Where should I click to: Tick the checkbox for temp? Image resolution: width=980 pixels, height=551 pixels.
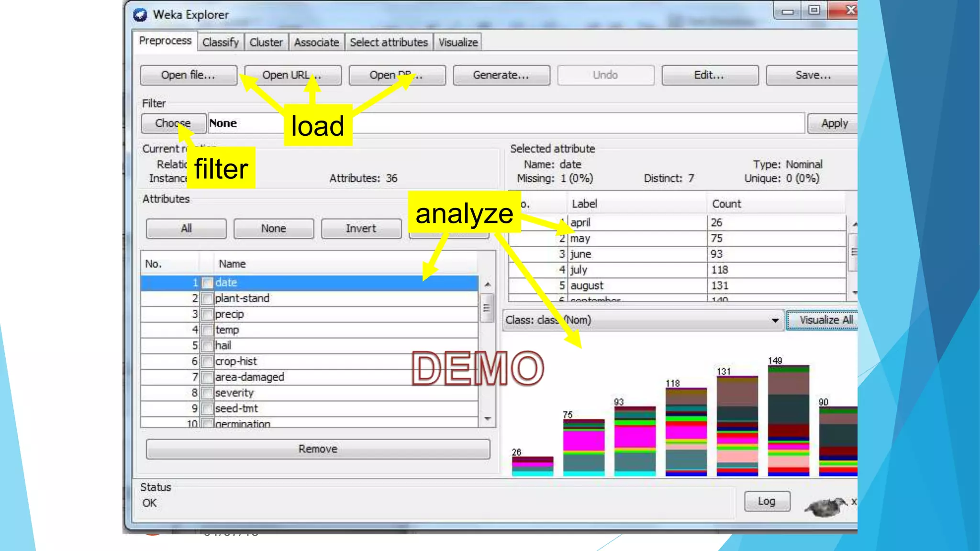point(207,331)
